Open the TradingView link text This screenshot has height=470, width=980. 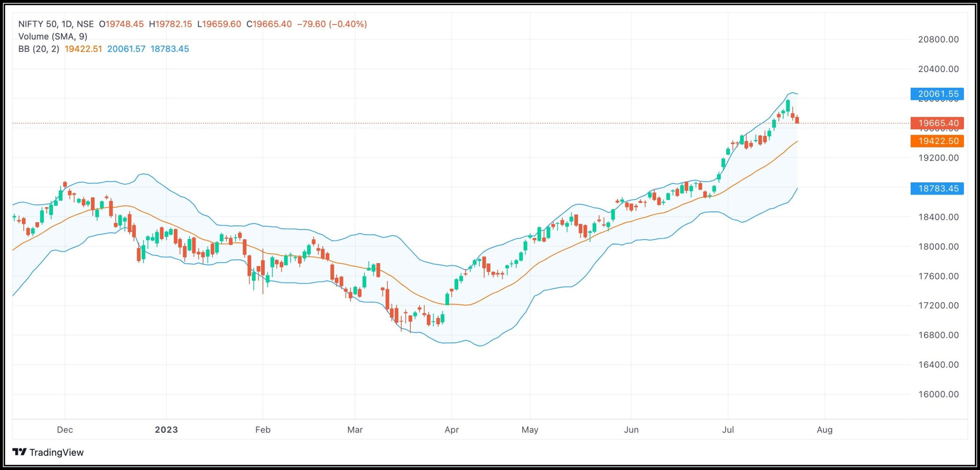[56, 452]
